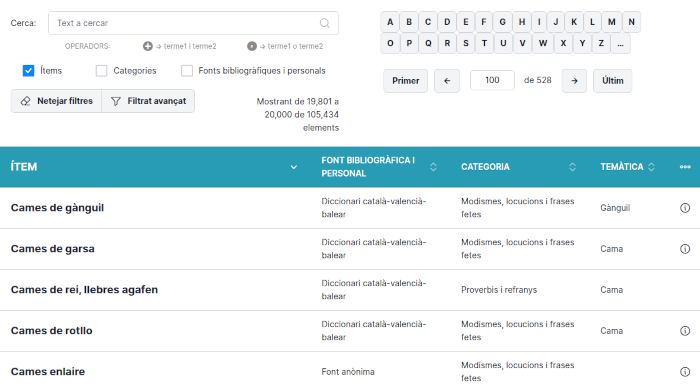Filter by letter E
This screenshot has height=389, width=700.
466,22
